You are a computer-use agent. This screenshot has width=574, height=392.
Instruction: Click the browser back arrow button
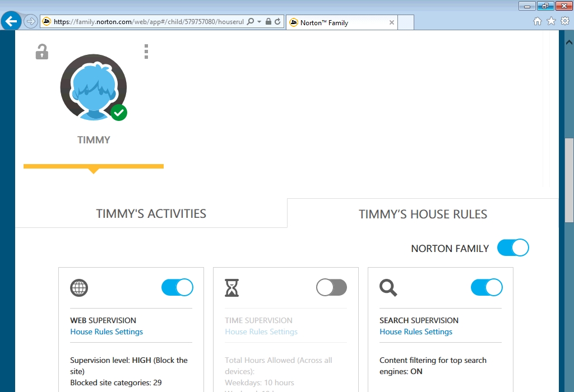[11, 21]
